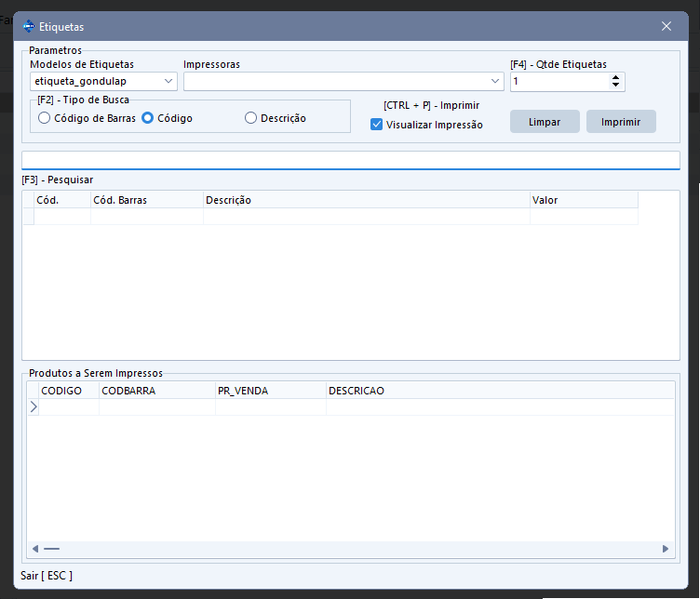Viewport: 700px width, 599px height.
Task: Click the left arrow of horizontal scrollbar
Action: coord(35,549)
